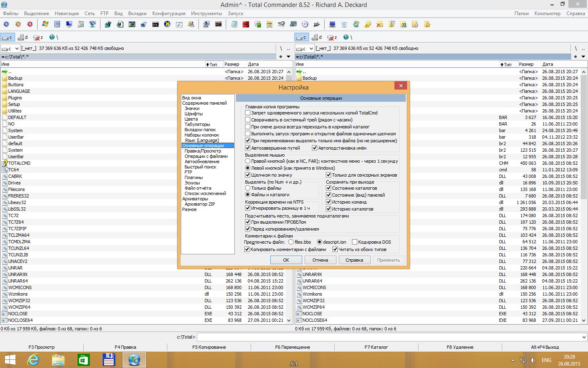Screen dimensions: 588x368
Task: Toggle 'Автозавершение путей' checkbox
Action: coord(247,148)
